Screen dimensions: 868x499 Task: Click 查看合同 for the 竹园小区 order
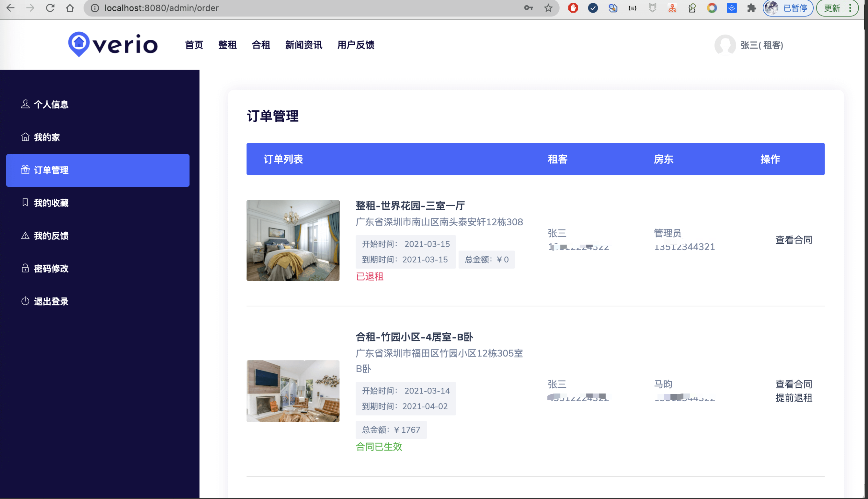click(x=794, y=384)
